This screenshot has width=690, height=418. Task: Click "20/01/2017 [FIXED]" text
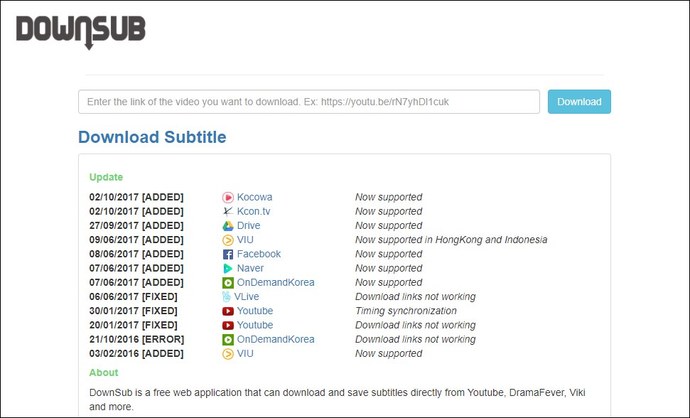tap(133, 325)
